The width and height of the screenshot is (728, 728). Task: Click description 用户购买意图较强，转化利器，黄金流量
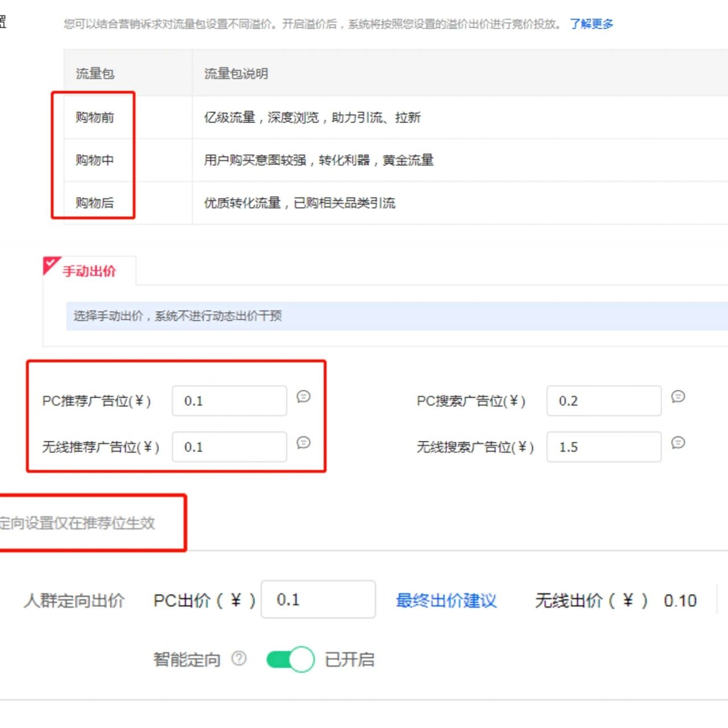(x=318, y=160)
